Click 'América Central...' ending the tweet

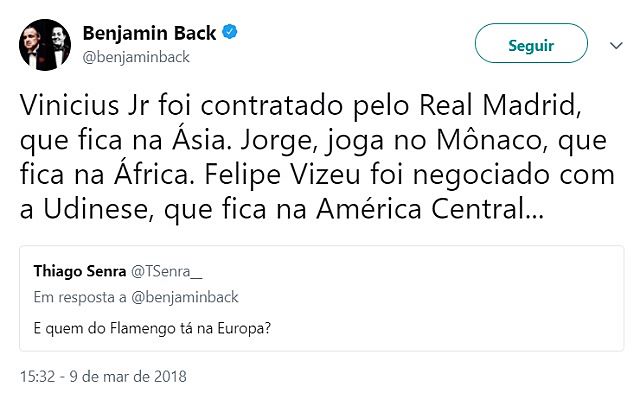tap(430, 209)
